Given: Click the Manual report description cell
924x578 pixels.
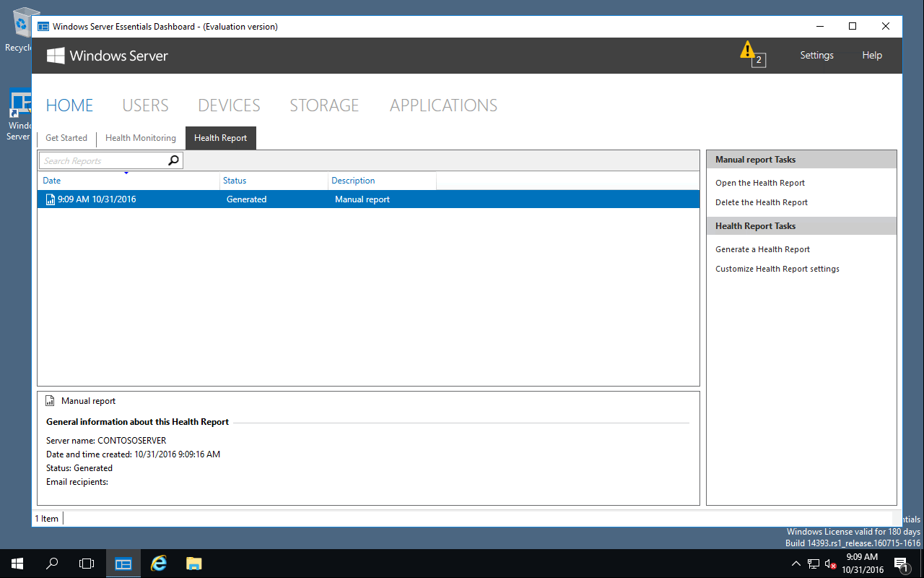Looking at the screenshot, I should pyautogui.click(x=362, y=199).
